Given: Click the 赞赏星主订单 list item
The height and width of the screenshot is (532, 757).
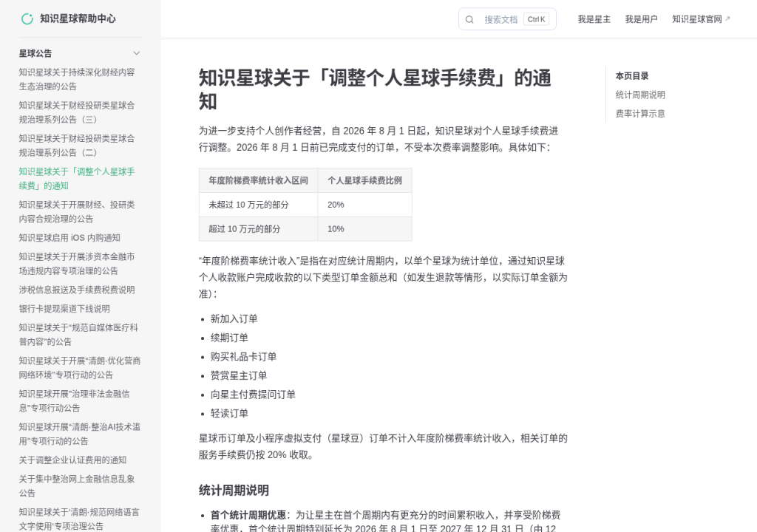Looking at the screenshot, I should [x=239, y=375].
